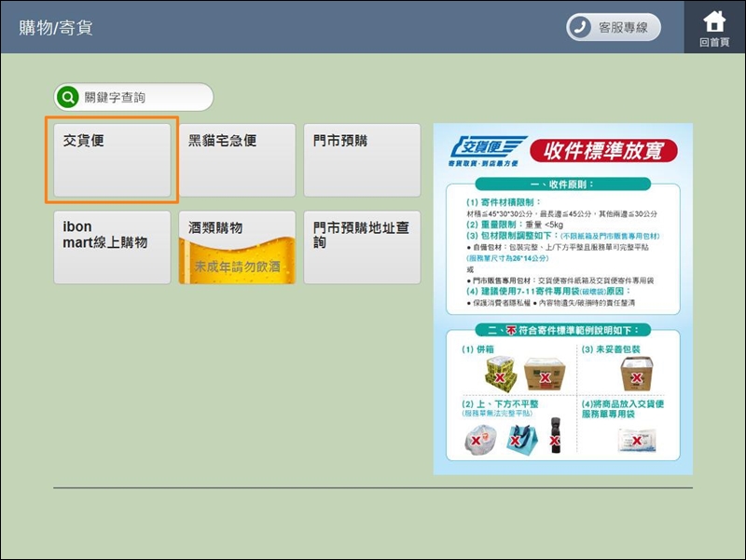The image size is (746, 560).
Task: Click the 未妥善包裝 open box image
Action: click(637, 376)
